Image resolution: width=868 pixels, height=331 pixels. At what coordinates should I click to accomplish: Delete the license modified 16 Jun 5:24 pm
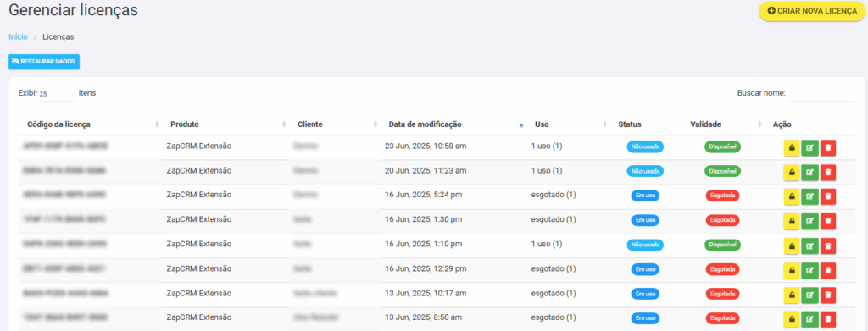[x=828, y=196]
